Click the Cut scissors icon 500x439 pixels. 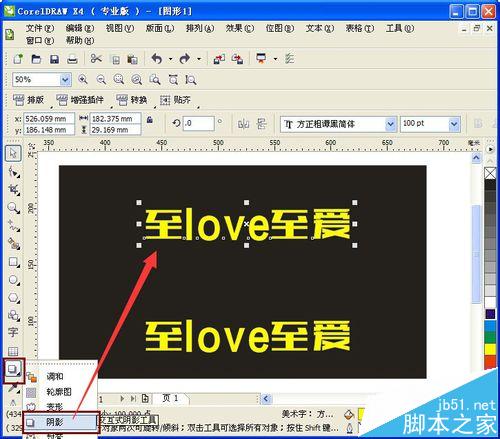pyautogui.click(x=96, y=59)
